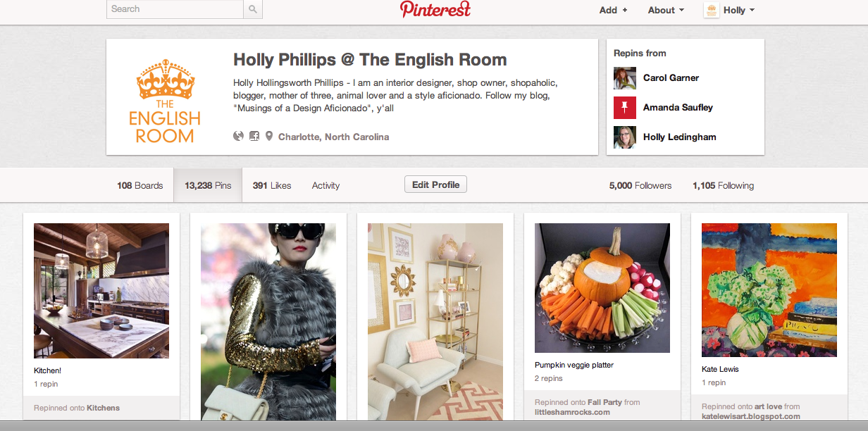
Task: Open the Pumpkin veggie platter pin image
Action: point(602,288)
